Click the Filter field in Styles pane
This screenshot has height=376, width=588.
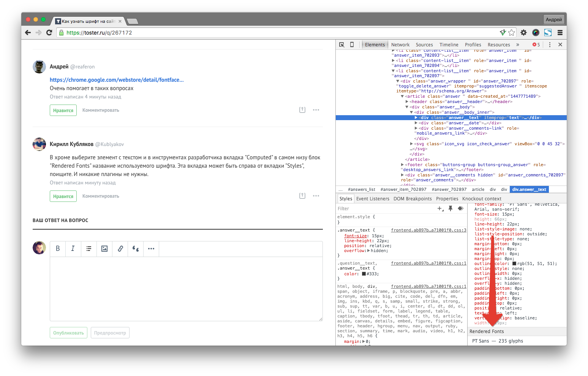(386, 208)
